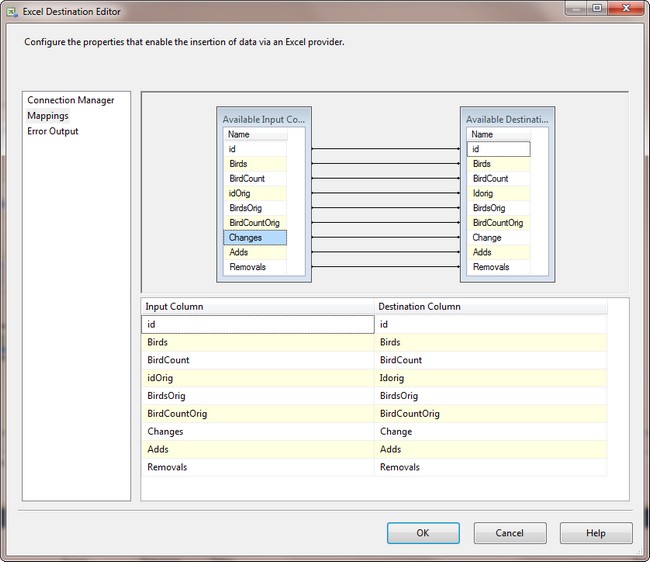Image resolution: width=650 pixels, height=562 pixels.
Task: Switch to the Error Output page
Action: click(53, 131)
